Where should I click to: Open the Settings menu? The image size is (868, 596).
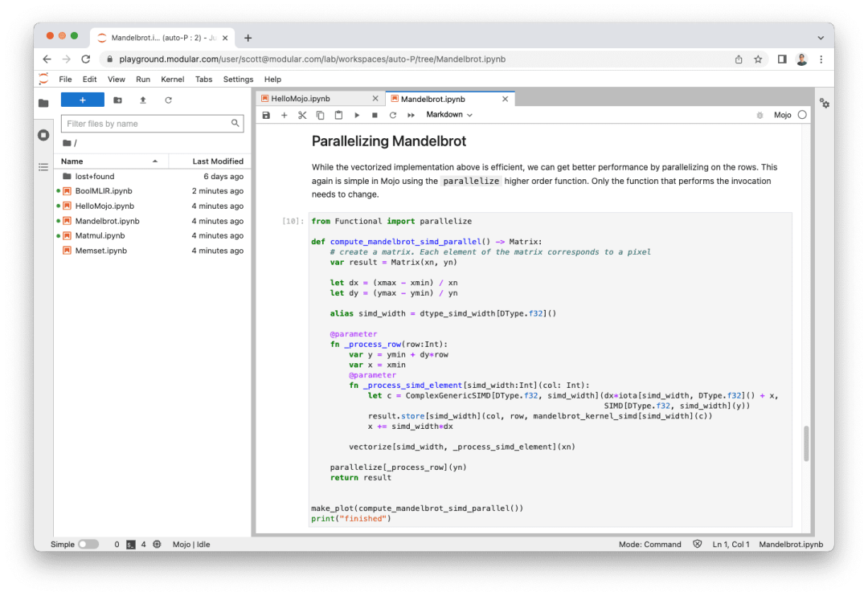click(238, 80)
